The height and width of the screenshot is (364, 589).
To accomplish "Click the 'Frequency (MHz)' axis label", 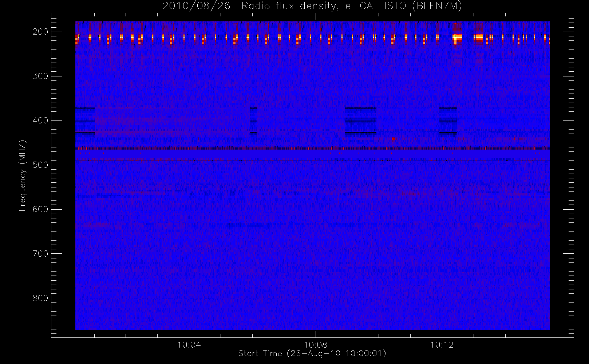I will [x=23, y=175].
